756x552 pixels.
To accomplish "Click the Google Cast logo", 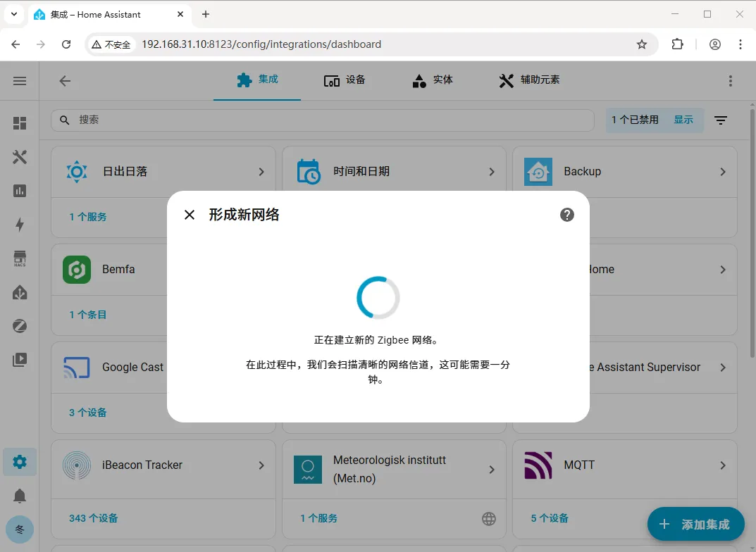I will [x=77, y=367].
